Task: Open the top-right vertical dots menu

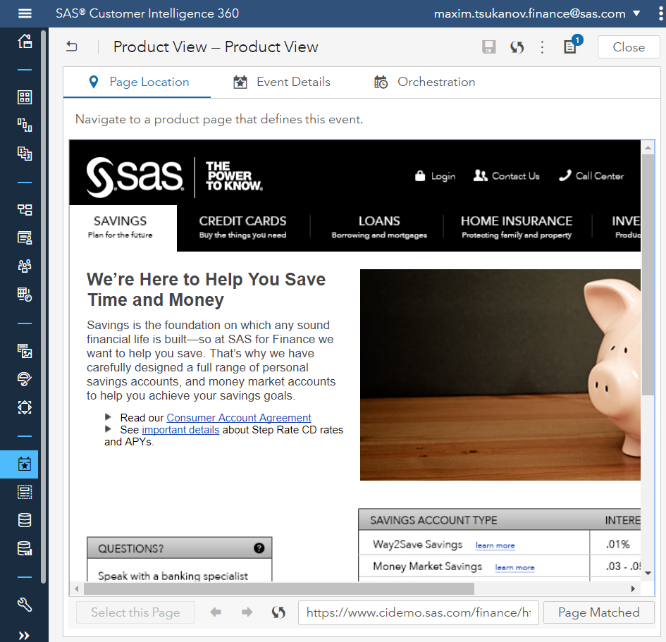Action: click(x=660, y=13)
